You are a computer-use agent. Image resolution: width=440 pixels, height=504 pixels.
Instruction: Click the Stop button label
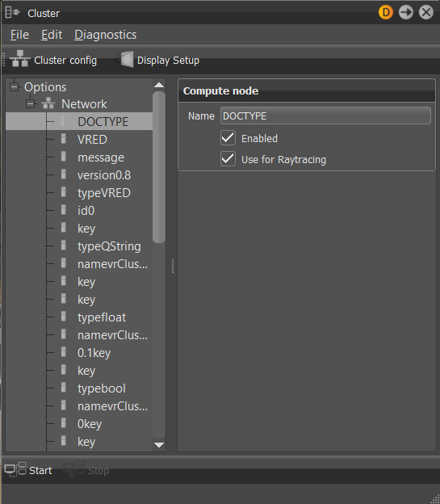(x=98, y=471)
